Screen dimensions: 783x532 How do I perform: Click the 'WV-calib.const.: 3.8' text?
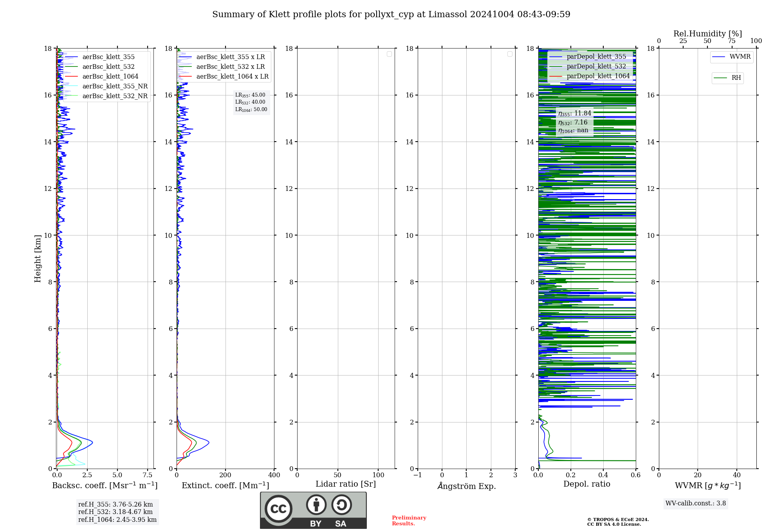pyautogui.click(x=696, y=503)
